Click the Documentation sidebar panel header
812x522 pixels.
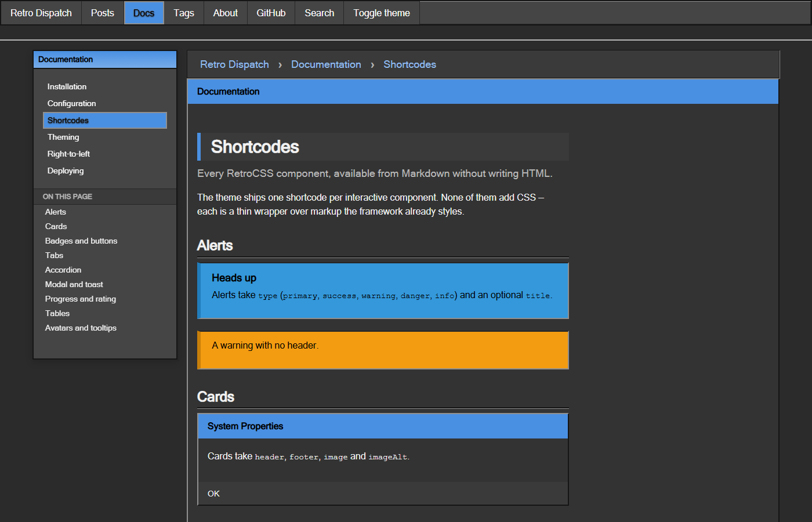point(105,59)
